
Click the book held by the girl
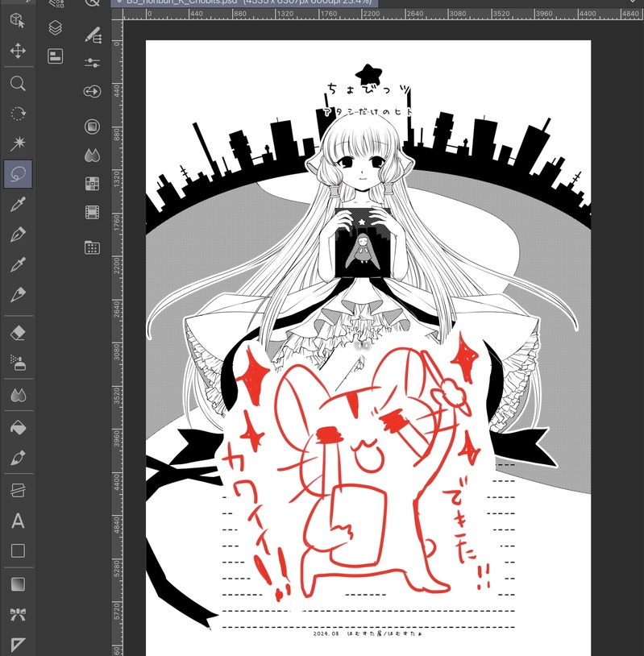point(363,243)
